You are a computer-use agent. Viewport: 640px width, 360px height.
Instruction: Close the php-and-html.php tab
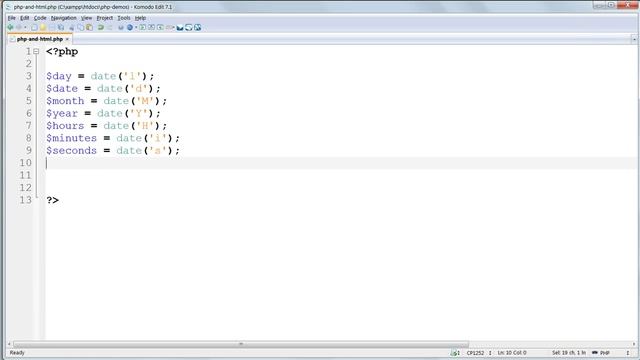coord(67,39)
